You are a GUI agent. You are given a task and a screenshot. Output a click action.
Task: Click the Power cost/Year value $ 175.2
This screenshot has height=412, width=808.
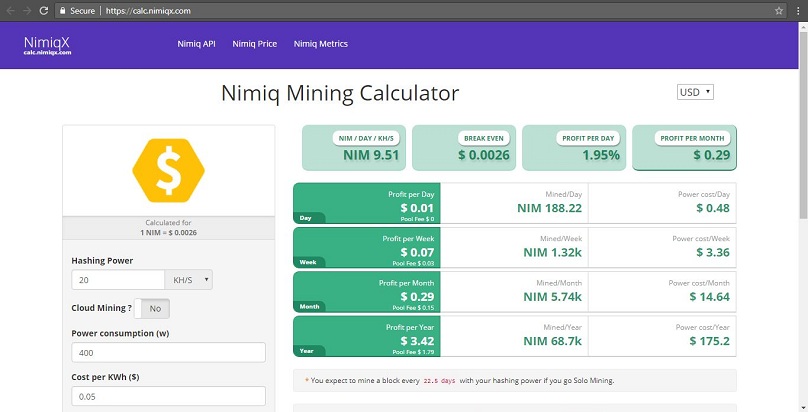point(710,341)
